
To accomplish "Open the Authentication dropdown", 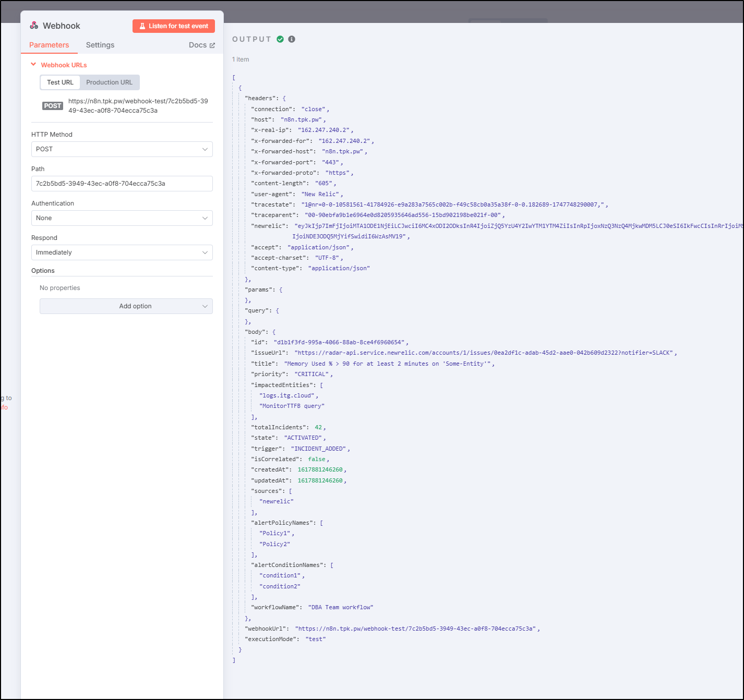I will point(122,218).
